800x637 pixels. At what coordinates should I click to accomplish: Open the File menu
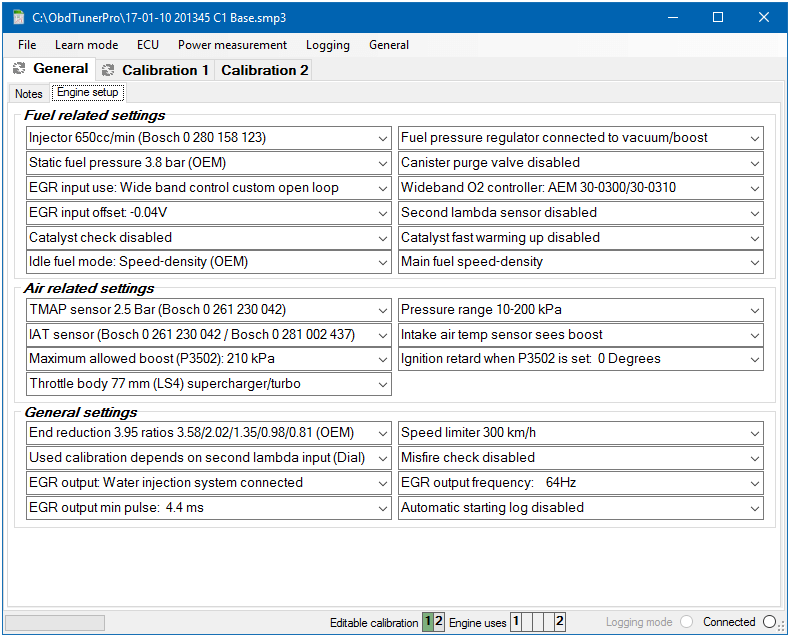coord(27,45)
